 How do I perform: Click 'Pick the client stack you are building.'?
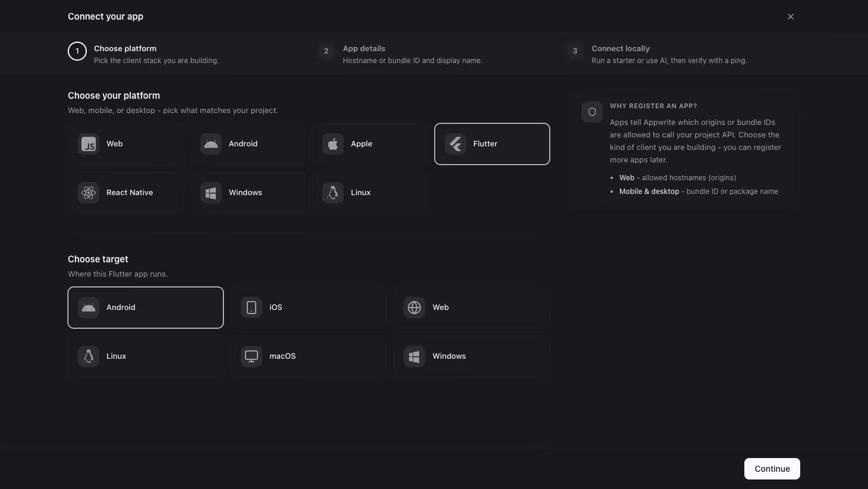pyautogui.click(x=156, y=61)
